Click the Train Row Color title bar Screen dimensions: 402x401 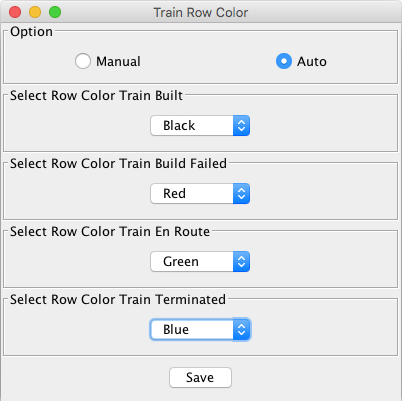(x=201, y=13)
